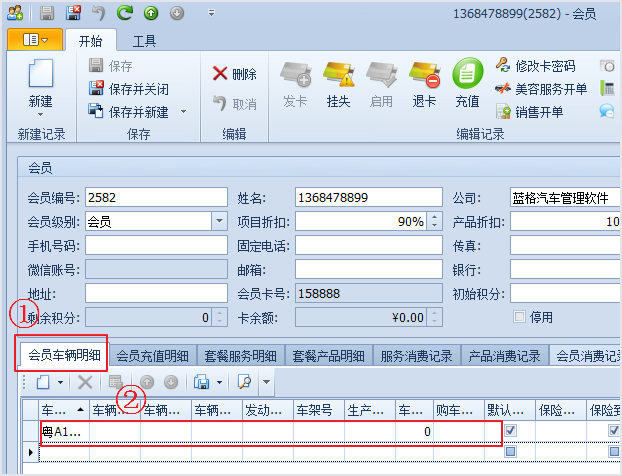Screen dimensions: 622x476
Task: Open the 保存并新建 dropdown arrow
Action: 183,112
